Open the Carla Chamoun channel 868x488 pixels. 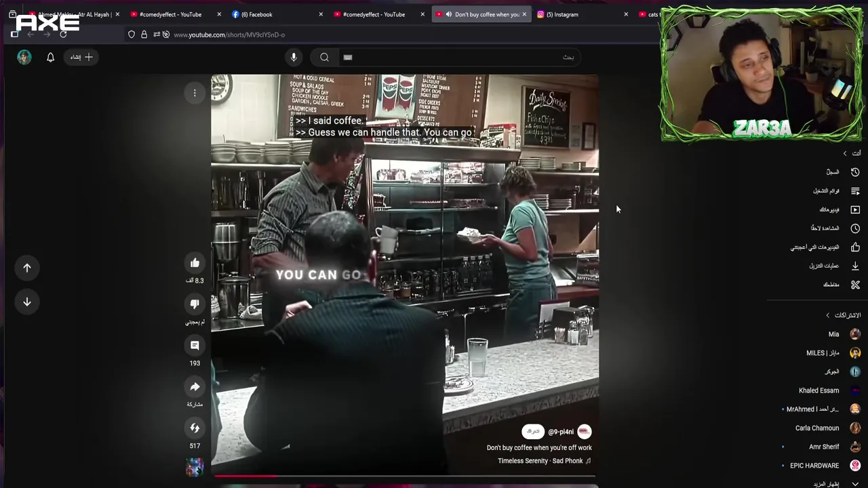[827, 428]
